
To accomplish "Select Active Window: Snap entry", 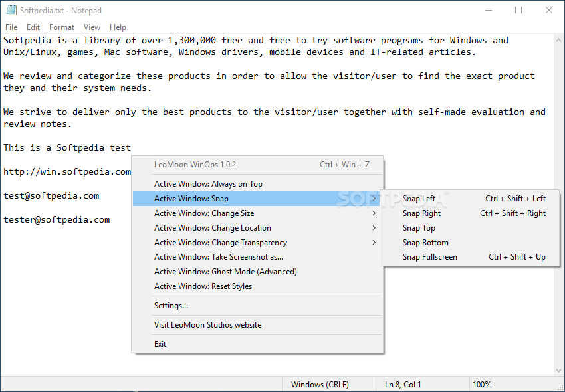I will [257, 199].
